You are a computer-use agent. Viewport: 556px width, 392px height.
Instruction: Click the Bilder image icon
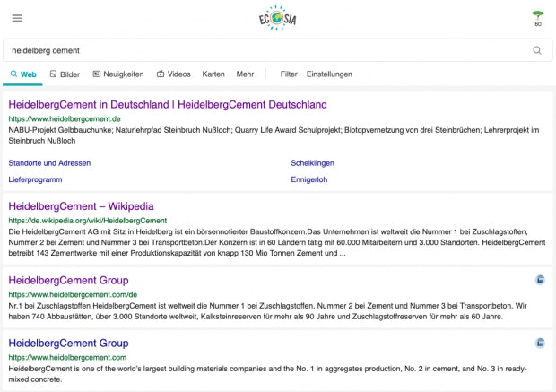(53, 74)
